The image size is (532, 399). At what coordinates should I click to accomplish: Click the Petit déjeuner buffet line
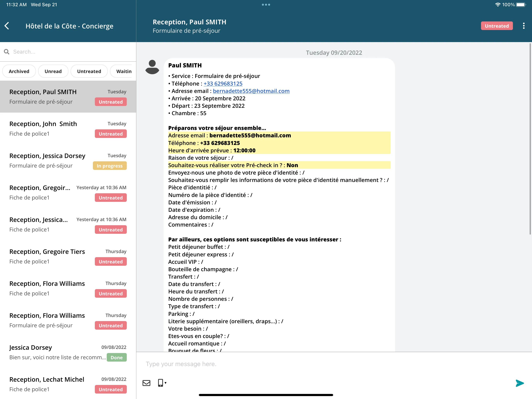[199, 247]
